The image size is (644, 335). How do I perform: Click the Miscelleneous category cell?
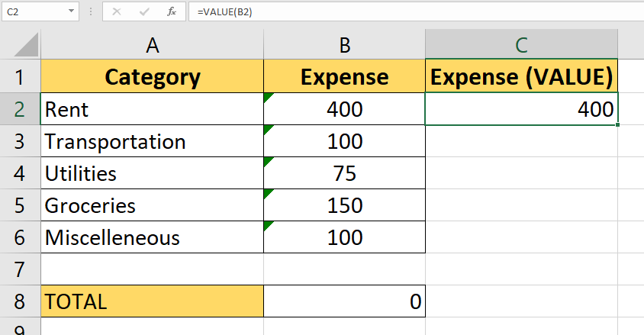153,237
